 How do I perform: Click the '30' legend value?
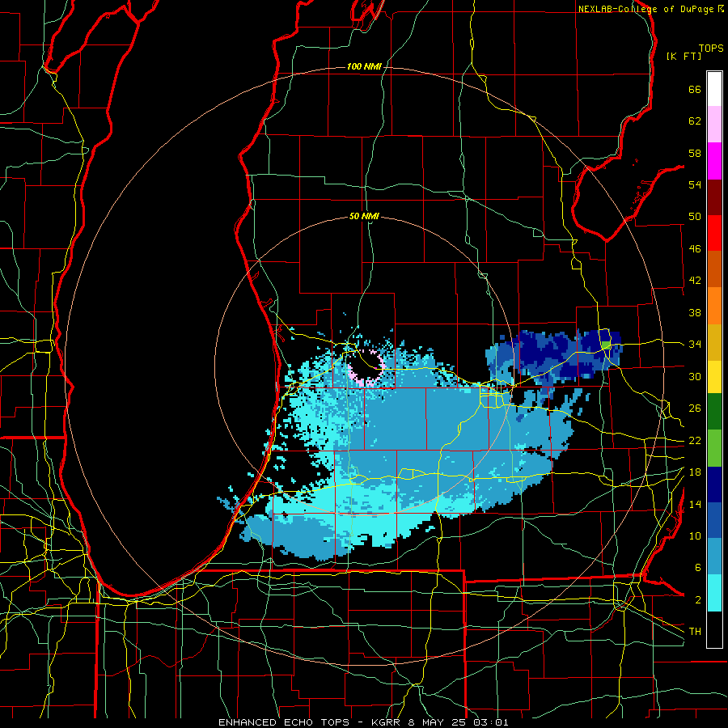(695, 376)
